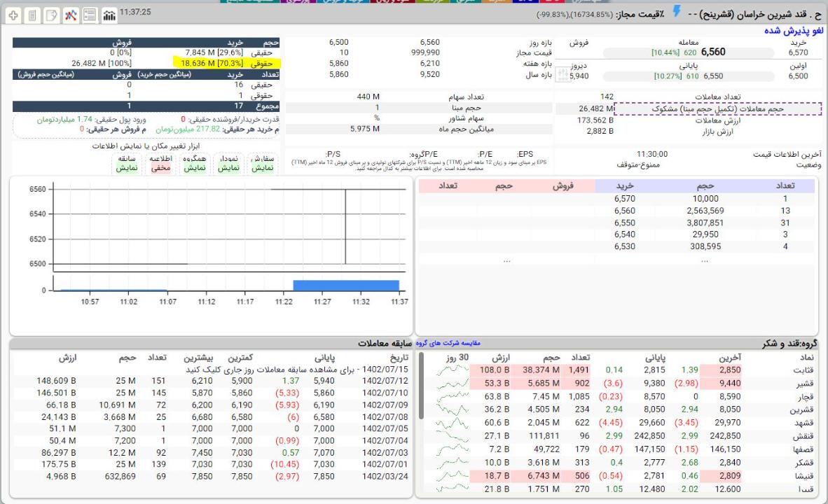Select the technical analysis tools icon

coord(70,14)
